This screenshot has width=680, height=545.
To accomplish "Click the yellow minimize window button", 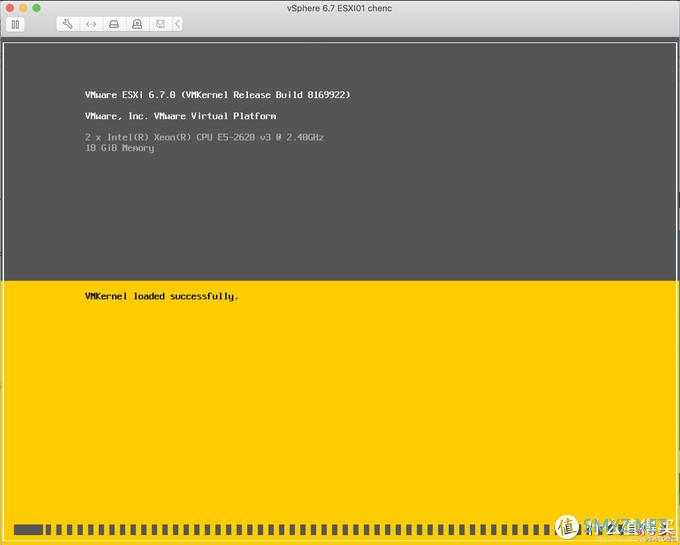I will [x=23, y=8].
